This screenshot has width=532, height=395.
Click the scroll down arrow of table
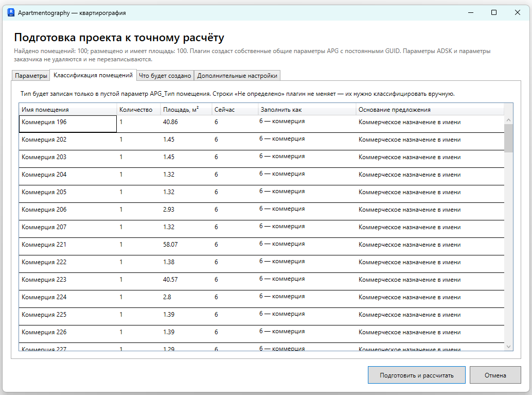click(x=508, y=346)
